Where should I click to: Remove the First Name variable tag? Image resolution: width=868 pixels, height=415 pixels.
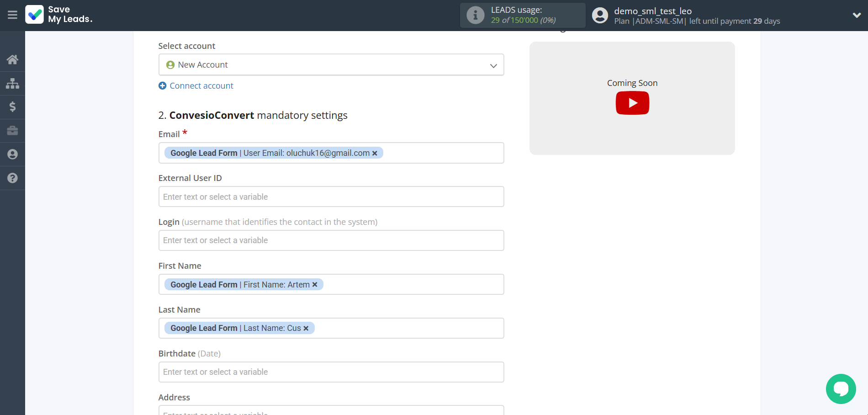tap(315, 285)
